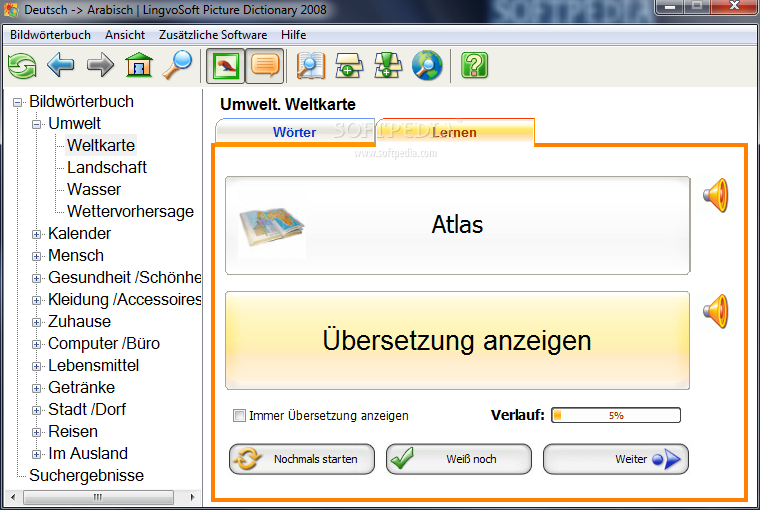Expand the Gesundheit /Schönheit category
This screenshot has width=760, height=510.
[36, 278]
